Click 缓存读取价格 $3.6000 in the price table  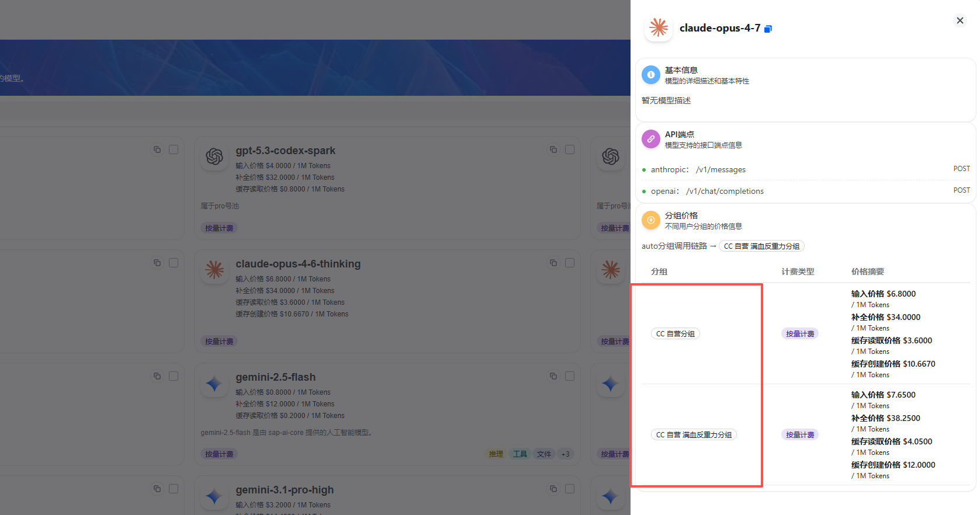(x=892, y=340)
